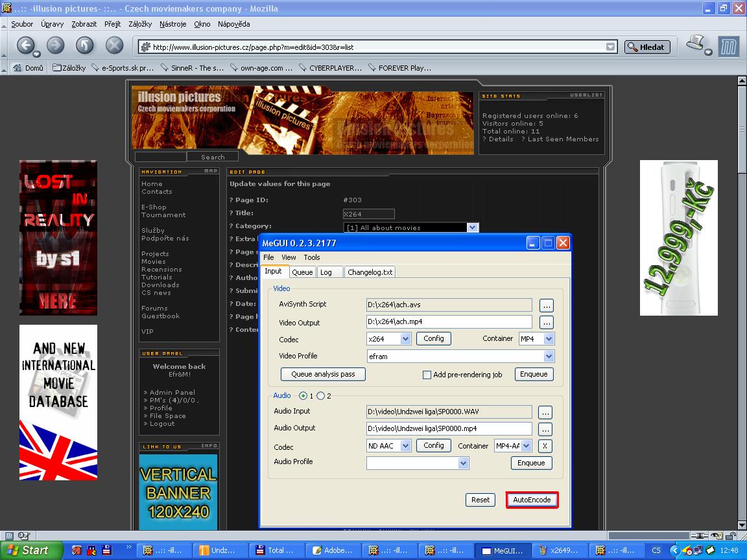747x560 pixels.
Task: Open the e-Sports.sk bookmark
Action: click(123, 68)
